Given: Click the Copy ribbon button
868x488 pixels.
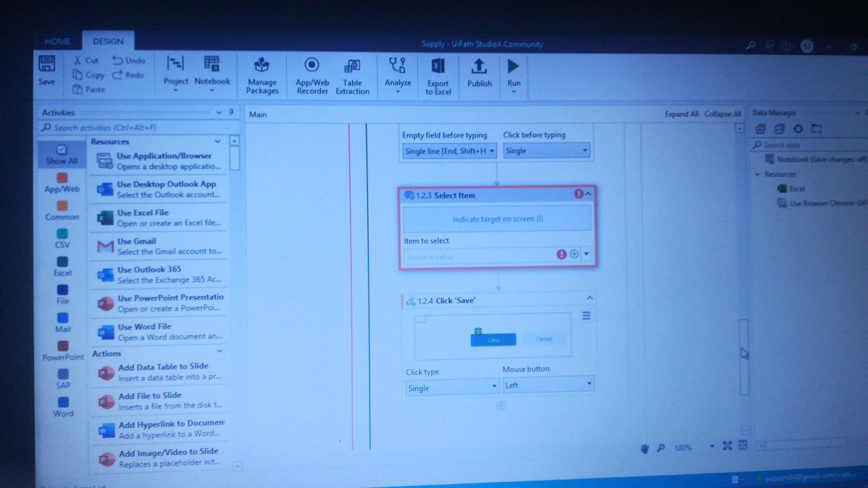Looking at the screenshot, I should 88,75.
